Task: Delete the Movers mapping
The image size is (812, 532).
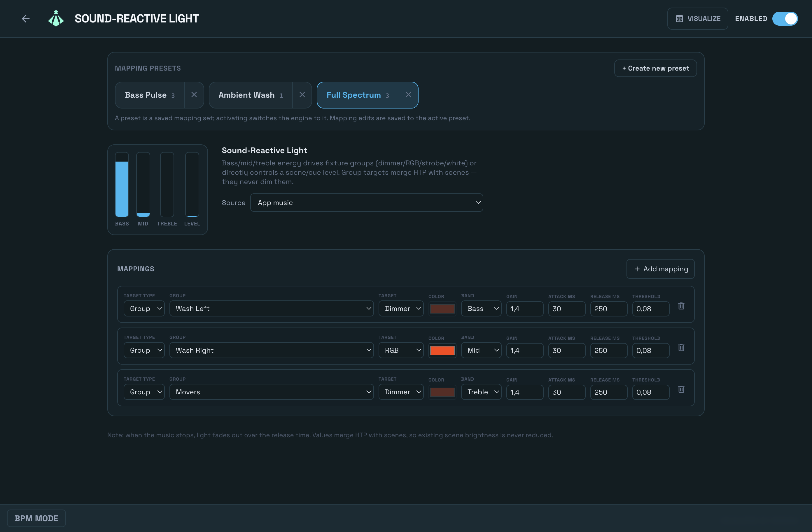Action: 681,389
